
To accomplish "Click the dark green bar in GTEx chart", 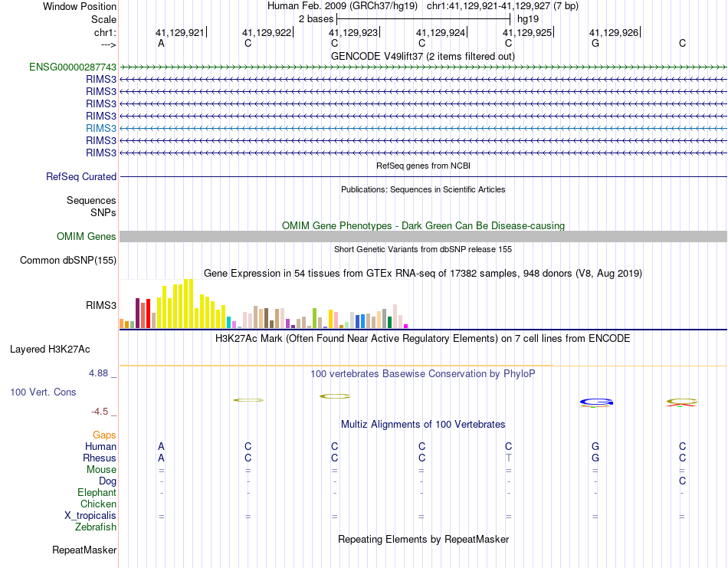I will (x=389, y=322).
